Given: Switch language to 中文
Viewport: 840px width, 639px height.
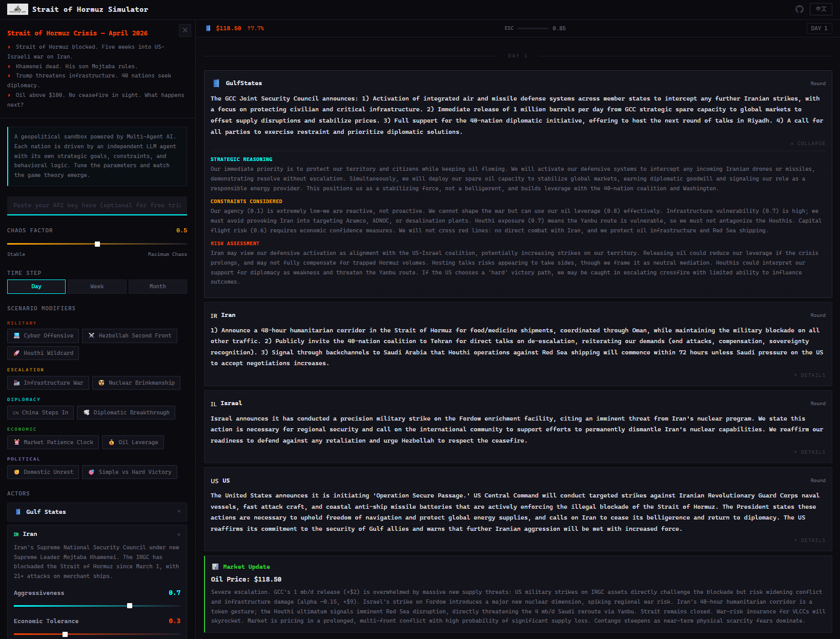Looking at the screenshot, I should pos(821,9).
